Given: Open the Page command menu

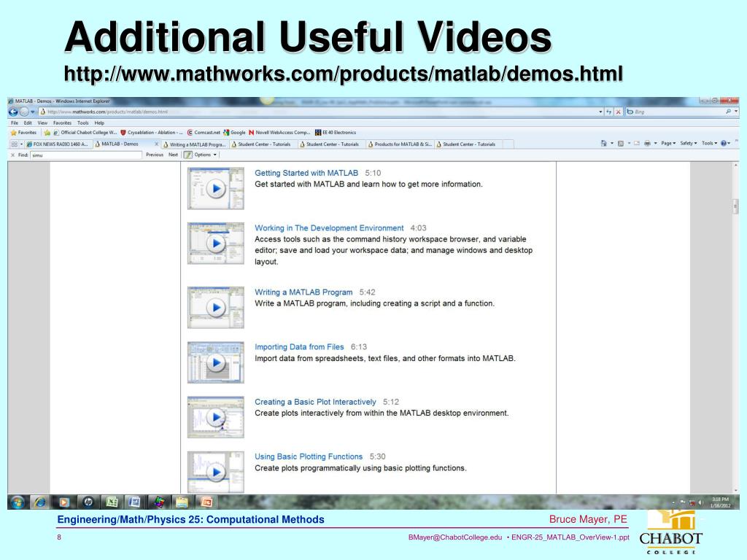Looking at the screenshot, I should pyautogui.click(x=668, y=144).
